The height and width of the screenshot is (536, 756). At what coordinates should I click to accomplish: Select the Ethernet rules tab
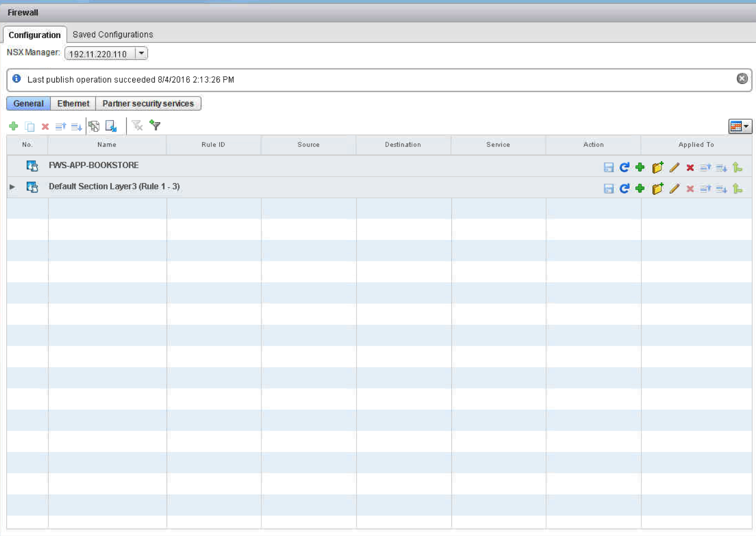73,104
